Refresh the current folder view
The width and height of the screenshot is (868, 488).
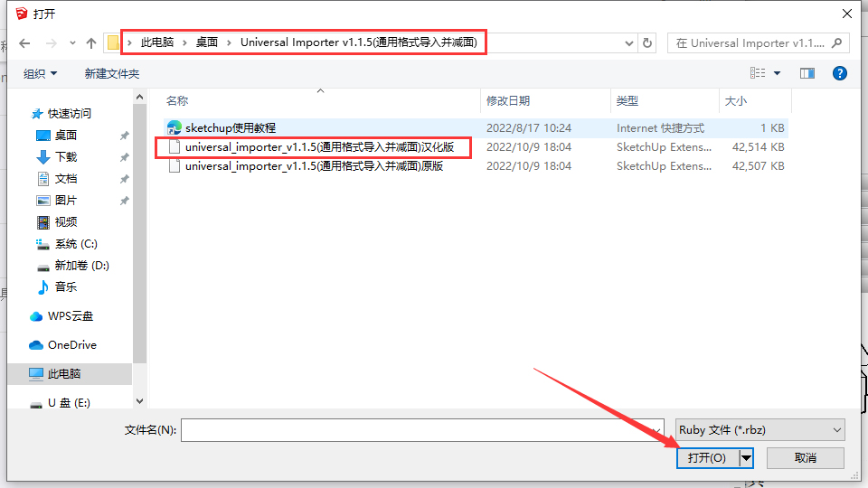647,43
